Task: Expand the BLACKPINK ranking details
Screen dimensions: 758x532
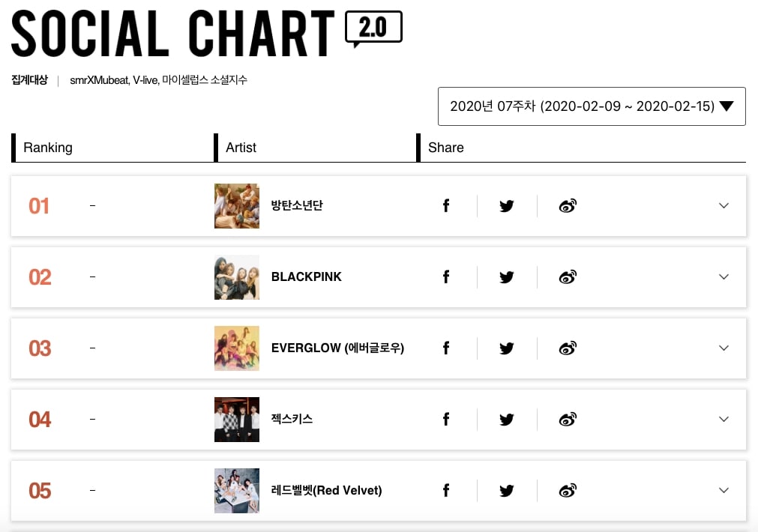Action: [724, 277]
